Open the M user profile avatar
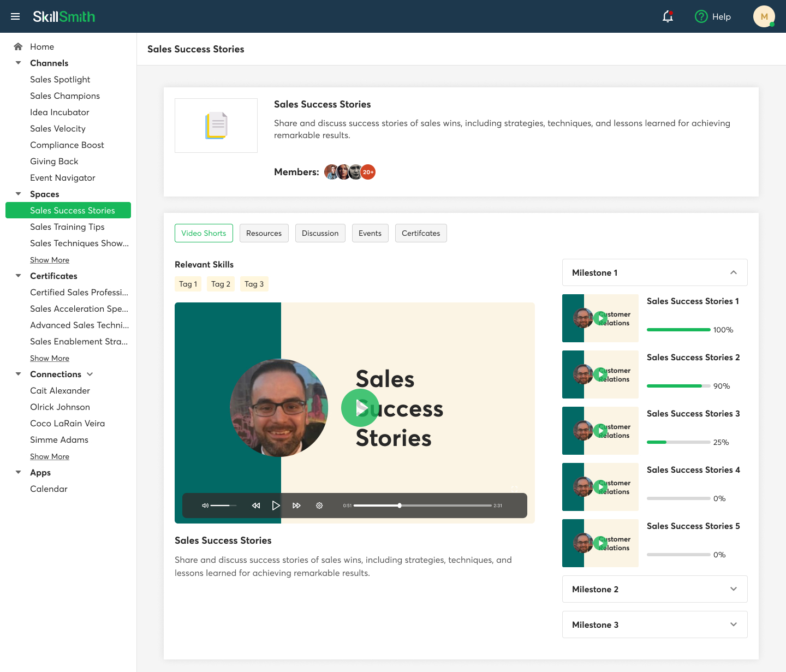The height and width of the screenshot is (672, 786). coord(764,16)
